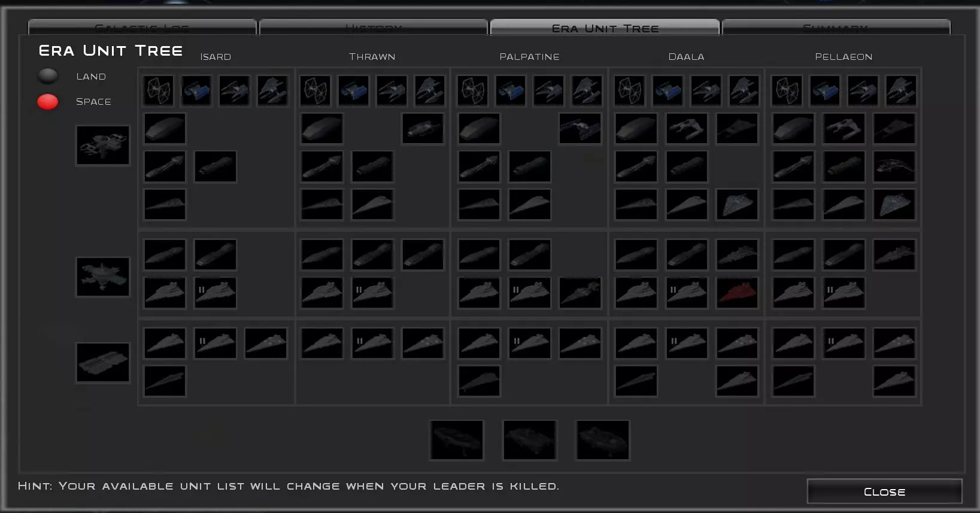Select Isard's bottom-tier Star Destroyer marked II
Viewport: 980px width, 513px height.
click(x=216, y=343)
